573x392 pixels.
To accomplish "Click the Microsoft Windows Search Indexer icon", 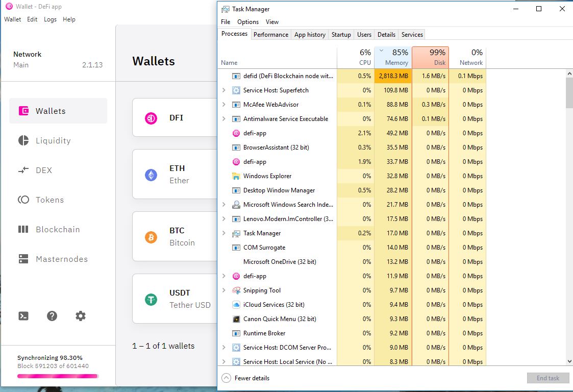I will coord(236,205).
